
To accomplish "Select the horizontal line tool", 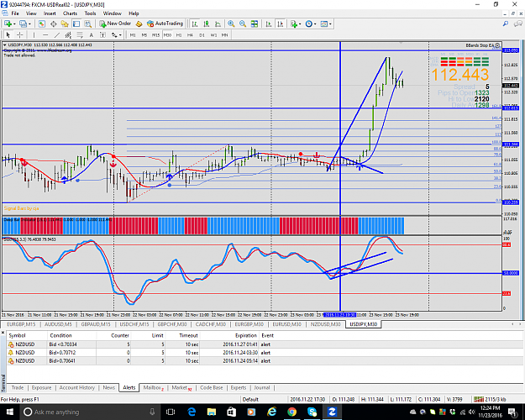I will (x=45, y=34).
